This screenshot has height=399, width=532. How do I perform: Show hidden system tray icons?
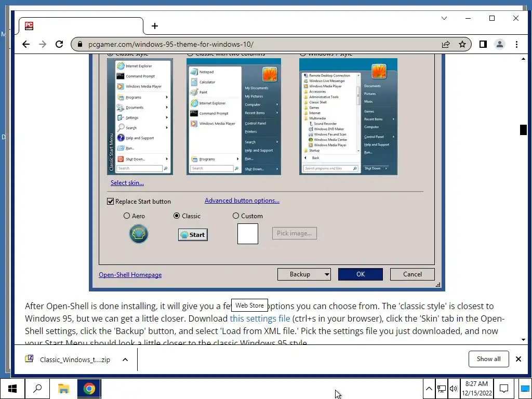429,389
